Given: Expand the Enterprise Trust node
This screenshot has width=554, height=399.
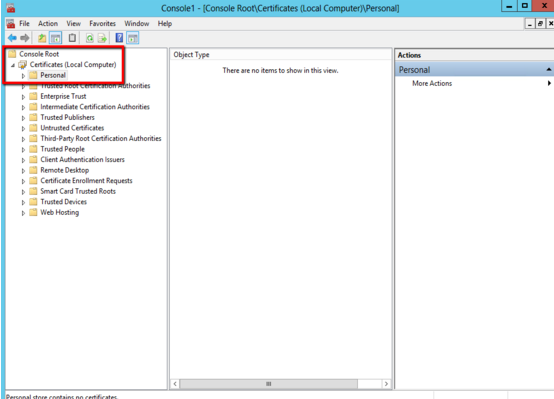Looking at the screenshot, I should (x=23, y=97).
